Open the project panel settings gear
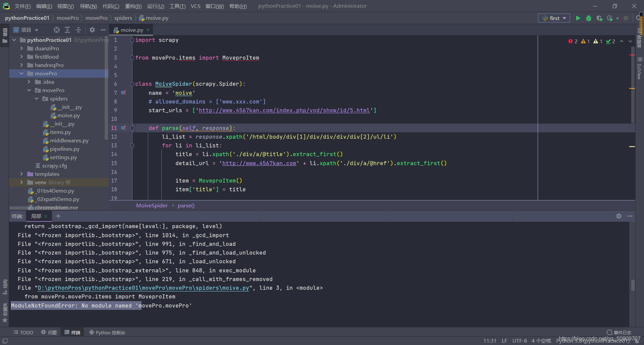 (92, 30)
